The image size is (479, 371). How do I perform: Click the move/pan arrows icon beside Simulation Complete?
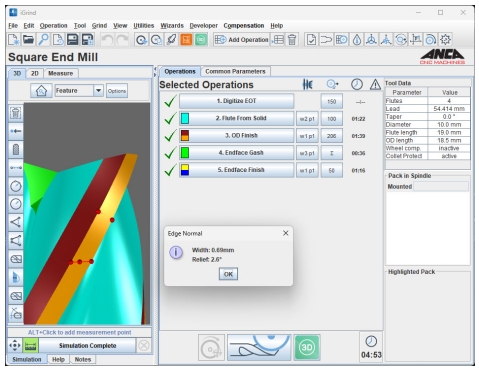(x=15, y=346)
